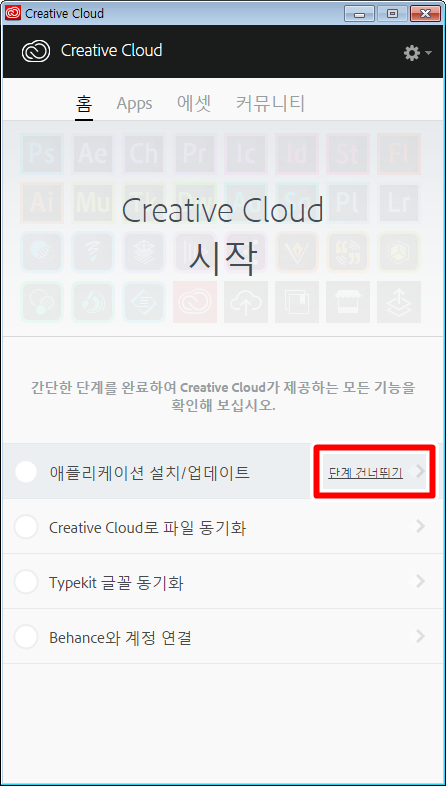The image size is (446, 786).
Task: Maximize the Creative Cloud window
Action: [x=392, y=14]
